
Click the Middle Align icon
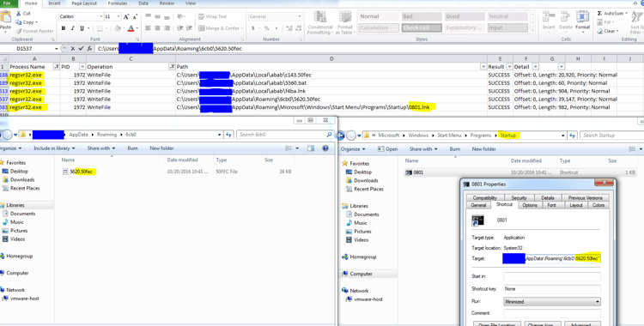pyautogui.click(x=158, y=17)
